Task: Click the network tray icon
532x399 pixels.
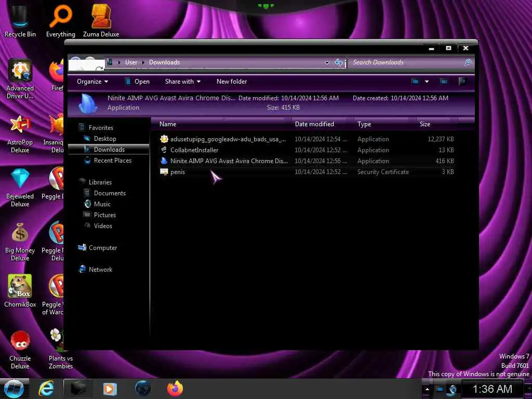Action: 440,389
